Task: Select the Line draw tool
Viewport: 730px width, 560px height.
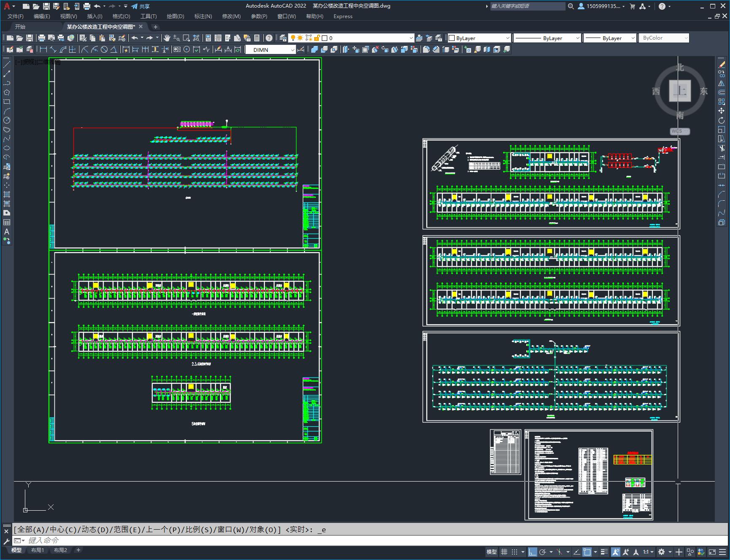Action: (7, 65)
